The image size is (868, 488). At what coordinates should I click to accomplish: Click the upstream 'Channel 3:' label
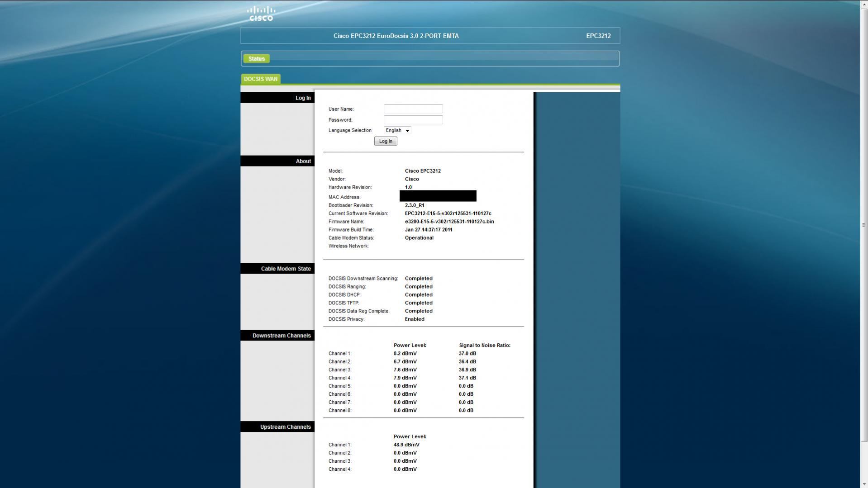click(340, 461)
